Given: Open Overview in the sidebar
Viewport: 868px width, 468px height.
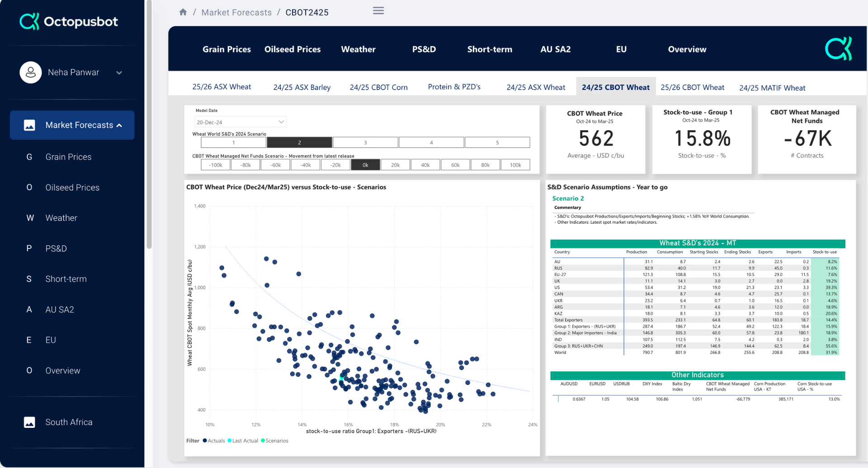Looking at the screenshot, I should tap(63, 370).
